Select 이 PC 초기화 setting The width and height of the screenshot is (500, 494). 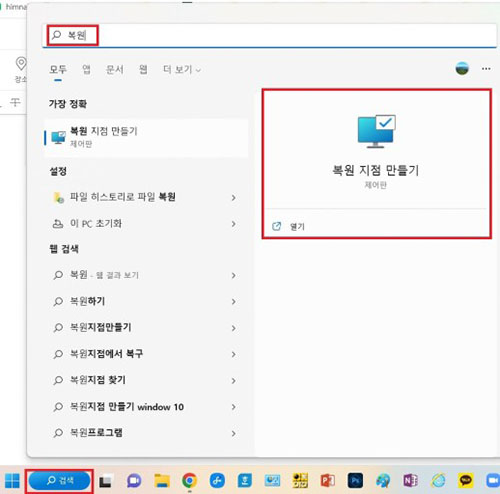point(146,224)
